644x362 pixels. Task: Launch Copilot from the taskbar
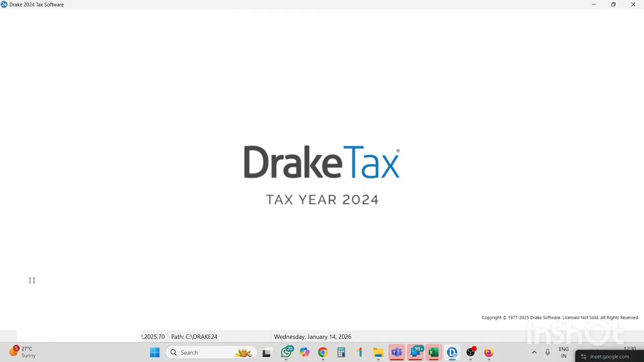pos(304,352)
